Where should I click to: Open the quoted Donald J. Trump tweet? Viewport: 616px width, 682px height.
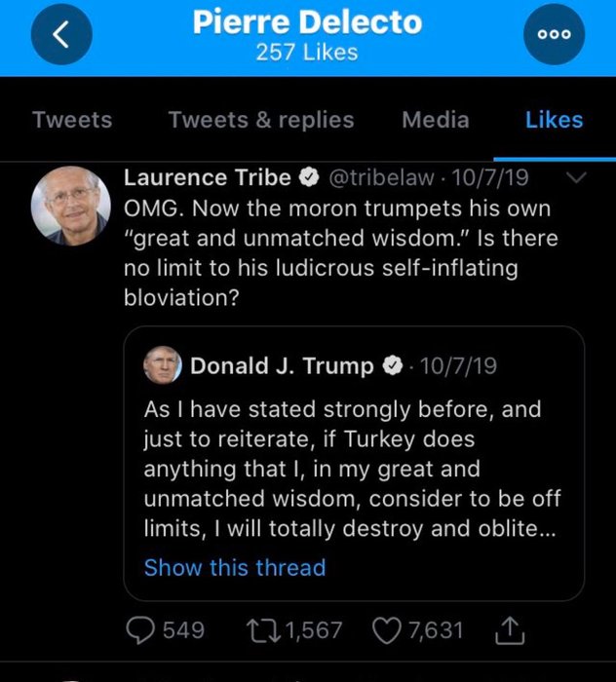[353, 468]
